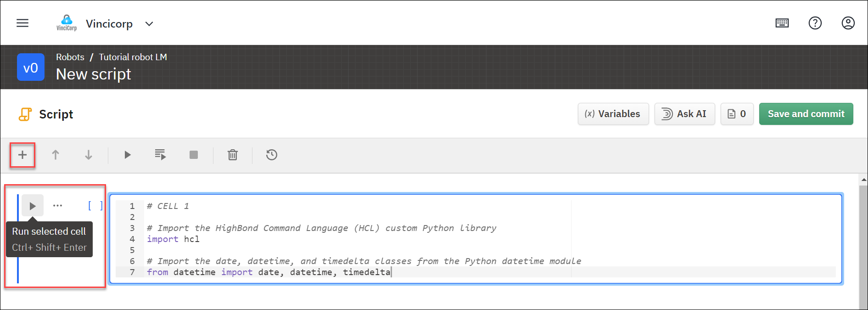This screenshot has height=310, width=868.
Task: Open Tutorial robot LM breadcrumb link
Action: click(133, 57)
